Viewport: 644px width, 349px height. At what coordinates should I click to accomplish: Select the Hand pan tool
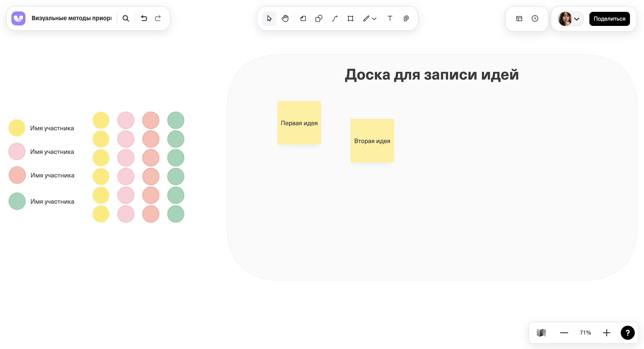tap(285, 18)
